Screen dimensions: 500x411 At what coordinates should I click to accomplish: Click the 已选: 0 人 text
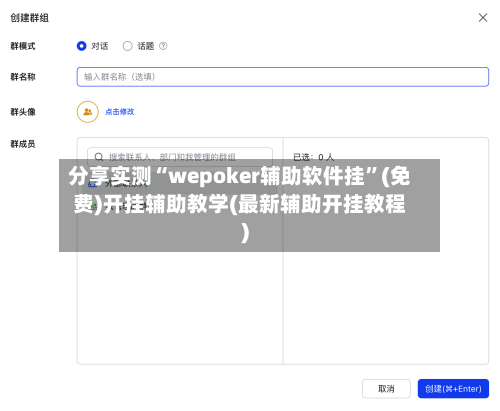pos(313,157)
